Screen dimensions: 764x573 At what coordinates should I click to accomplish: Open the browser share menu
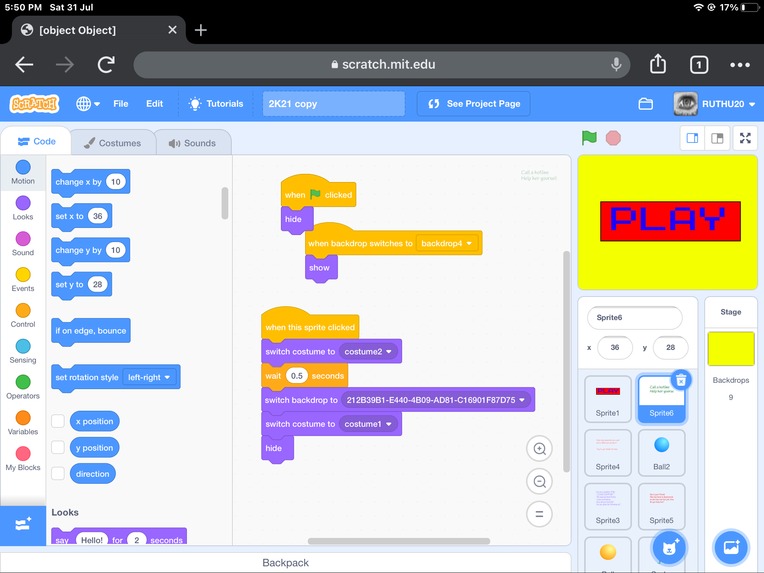[x=658, y=64]
